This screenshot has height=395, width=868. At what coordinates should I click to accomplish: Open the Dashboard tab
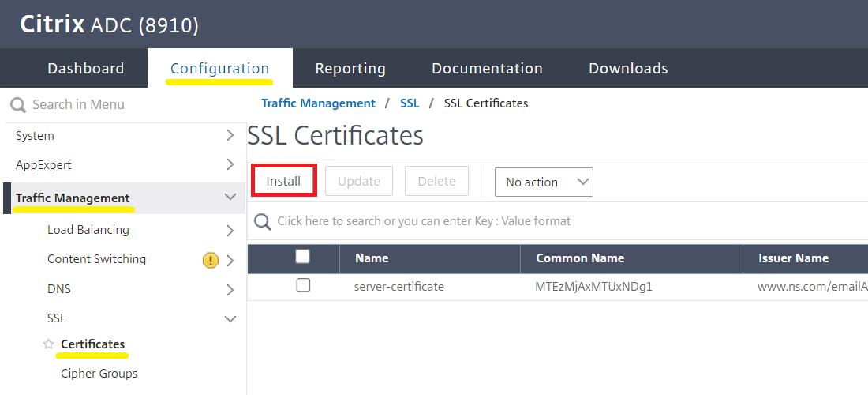pos(86,68)
